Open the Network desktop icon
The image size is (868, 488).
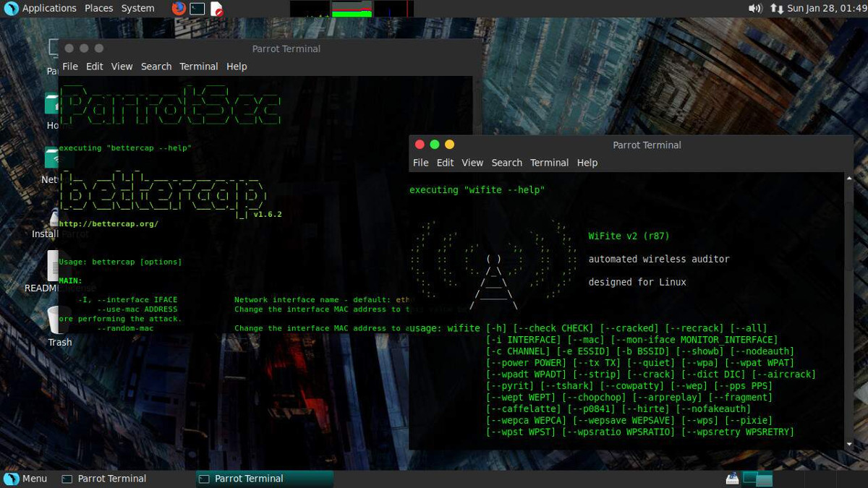coord(52,157)
